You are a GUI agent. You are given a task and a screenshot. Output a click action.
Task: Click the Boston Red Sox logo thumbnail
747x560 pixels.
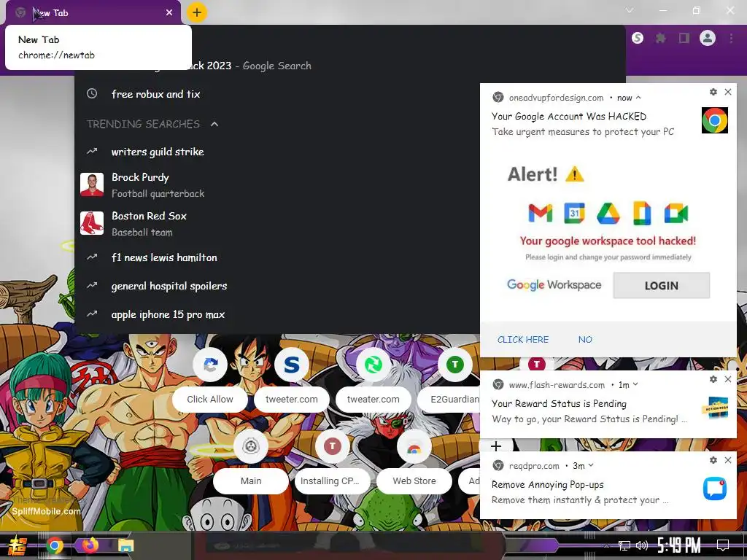pyautogui.click(x=92, y=223)
